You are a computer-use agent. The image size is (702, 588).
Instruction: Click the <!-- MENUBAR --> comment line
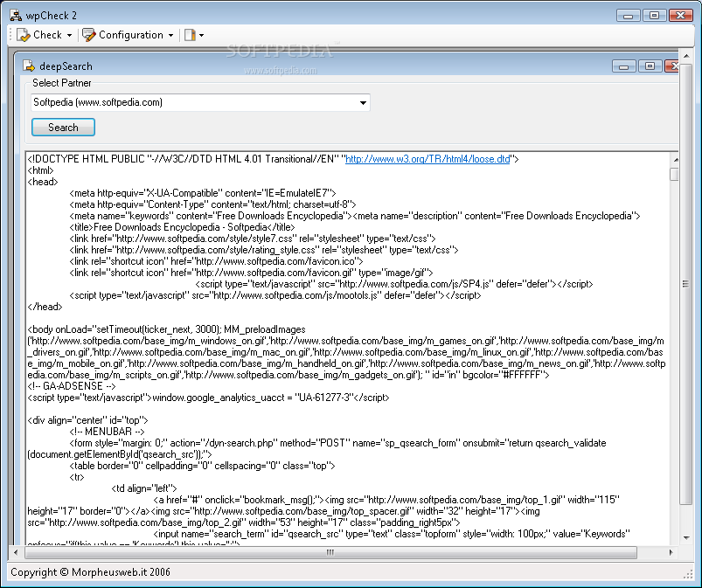pyautogui.click(x=107, y=432)
